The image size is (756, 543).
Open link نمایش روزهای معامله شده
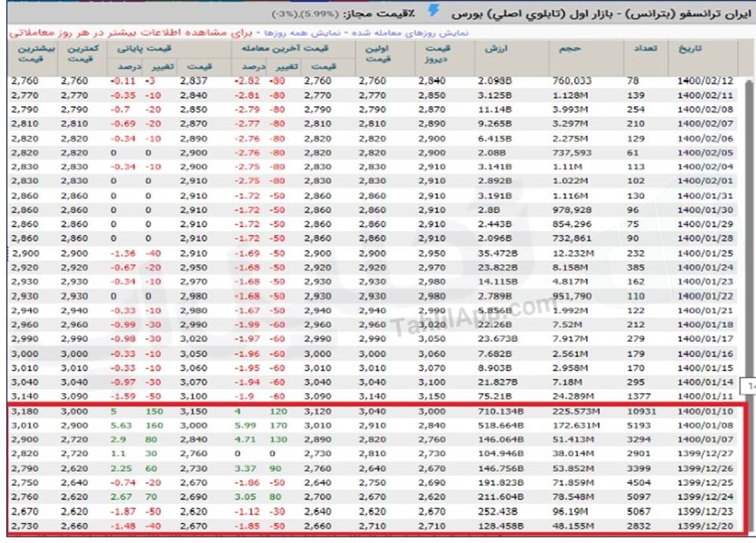point(409,33)
